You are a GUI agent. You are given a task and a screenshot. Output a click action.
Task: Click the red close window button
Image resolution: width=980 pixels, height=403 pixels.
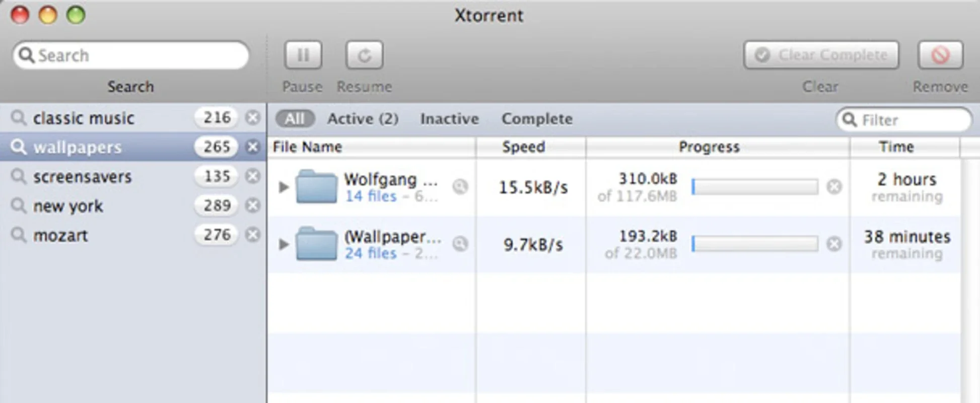[20, 15]
